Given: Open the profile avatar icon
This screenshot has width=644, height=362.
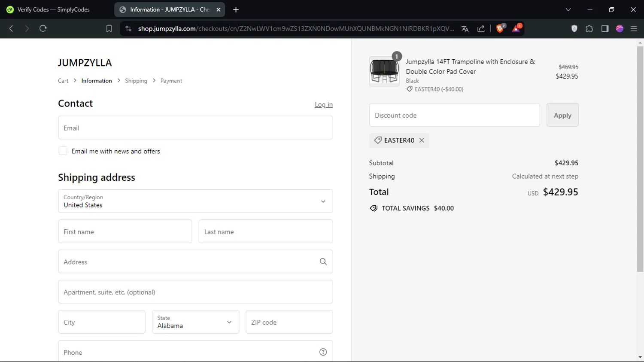Looking at the screenshot, I should tap(620, 29).
